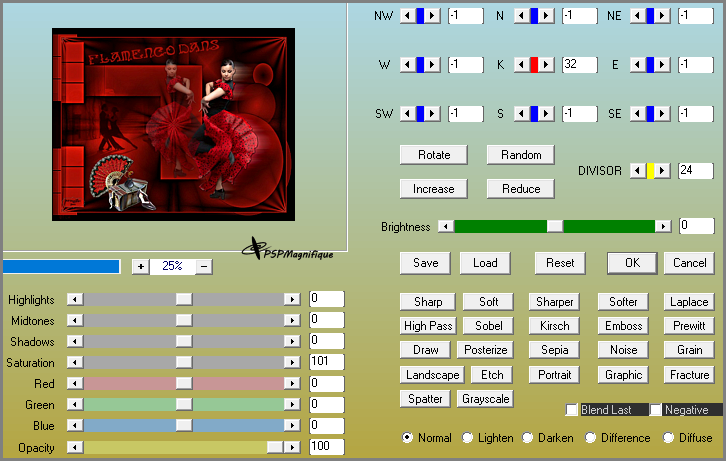Select the Lighten blend mode
This screenshot has width=726, height=461.
pos(470,438)
